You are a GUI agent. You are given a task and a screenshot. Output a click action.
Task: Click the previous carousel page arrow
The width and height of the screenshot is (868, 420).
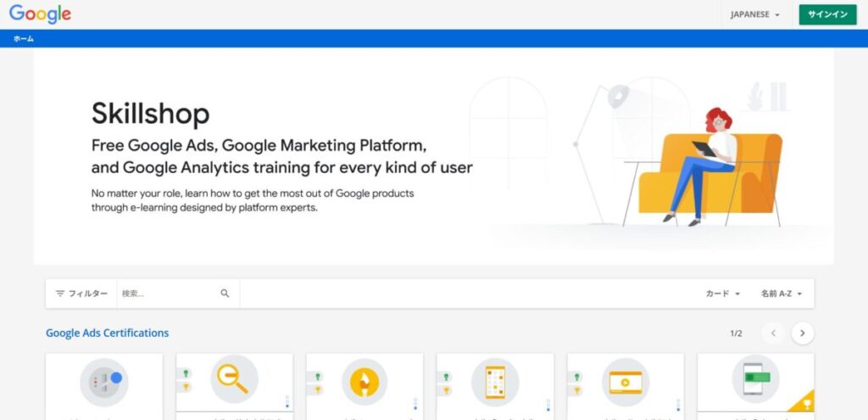[x=772, y=333]
